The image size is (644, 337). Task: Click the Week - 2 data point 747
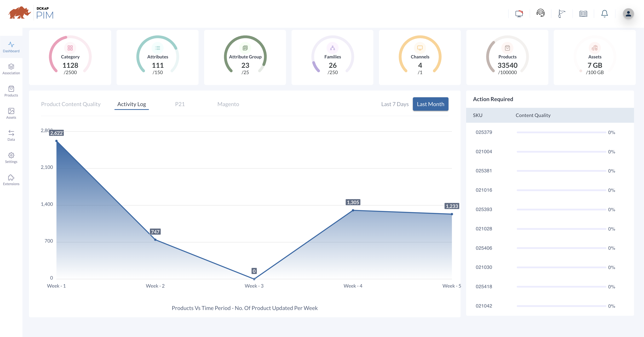[155, 240]
